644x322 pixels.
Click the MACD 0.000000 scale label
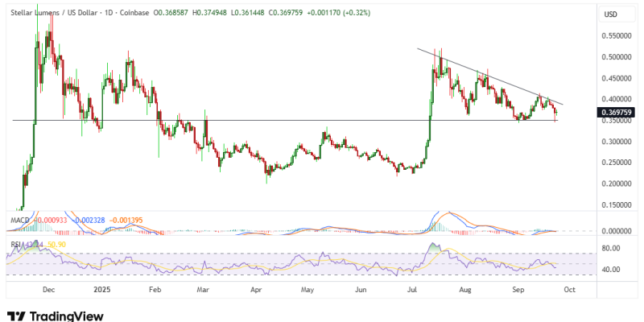coord(615,231)
